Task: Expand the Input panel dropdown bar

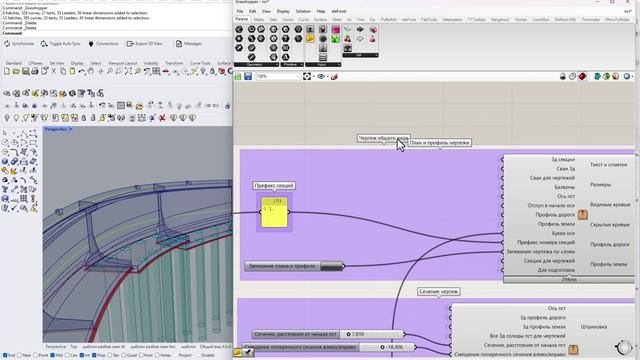Action: pos(323,64)
